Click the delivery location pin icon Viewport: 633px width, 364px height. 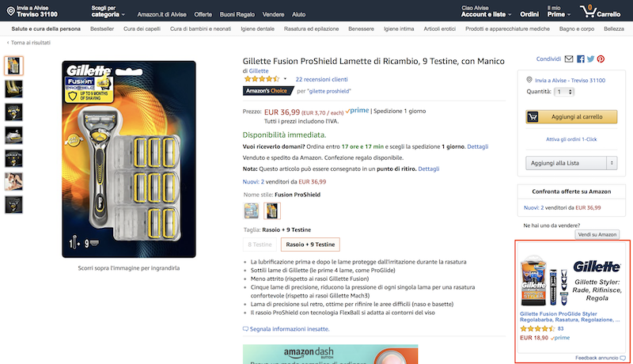coord(529,80)
